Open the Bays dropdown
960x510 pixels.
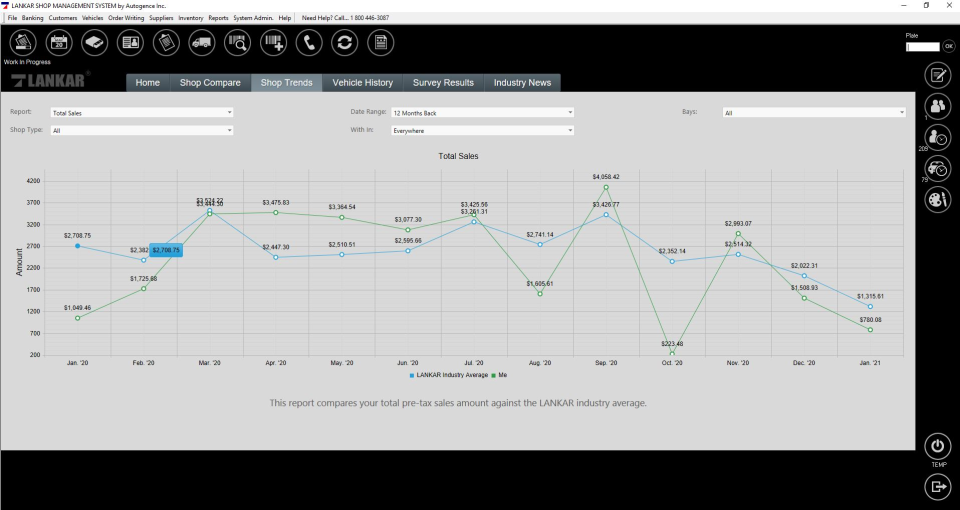pos(814,113)
